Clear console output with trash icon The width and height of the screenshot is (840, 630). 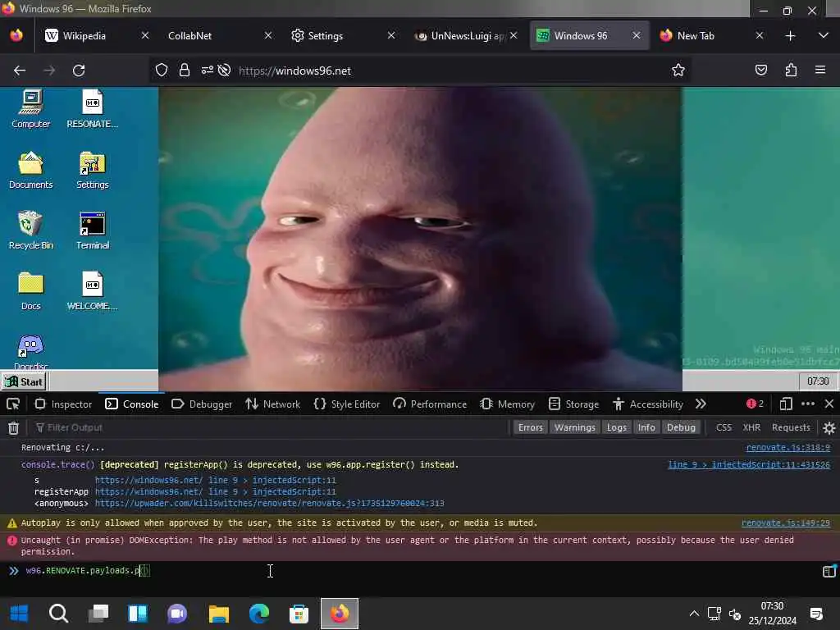13,427
